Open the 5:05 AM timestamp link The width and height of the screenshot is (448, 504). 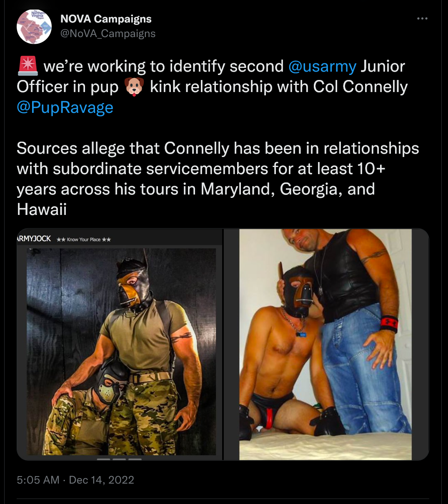38,480
